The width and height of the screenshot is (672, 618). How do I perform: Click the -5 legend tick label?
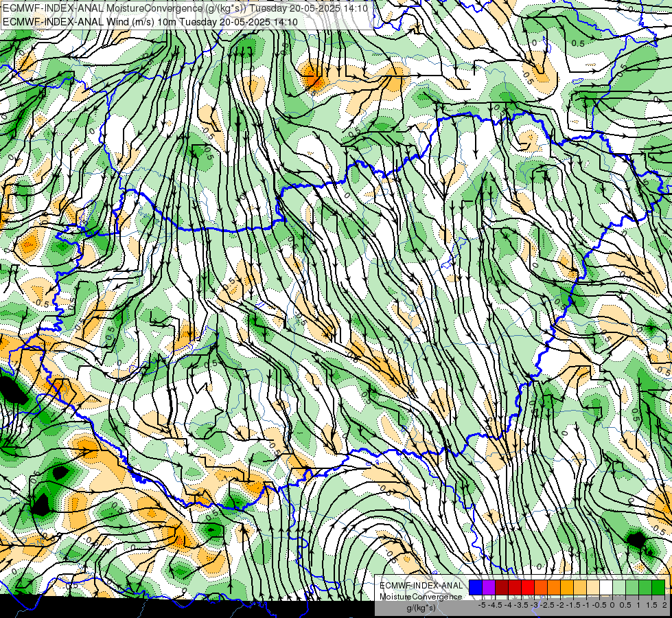coord(482,605)
